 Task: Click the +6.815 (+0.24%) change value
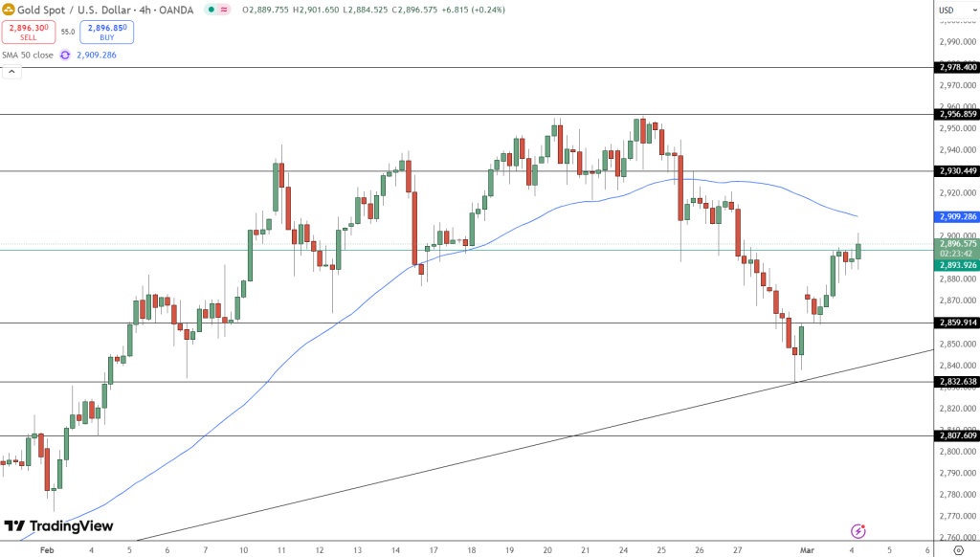click(473, 10)
